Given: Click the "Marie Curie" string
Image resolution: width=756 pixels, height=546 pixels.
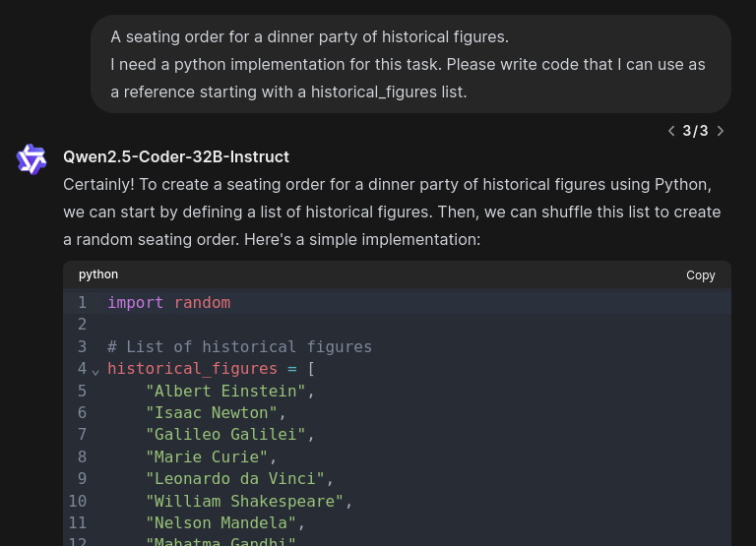Looking at the screenshot, I should click(207, 456).
